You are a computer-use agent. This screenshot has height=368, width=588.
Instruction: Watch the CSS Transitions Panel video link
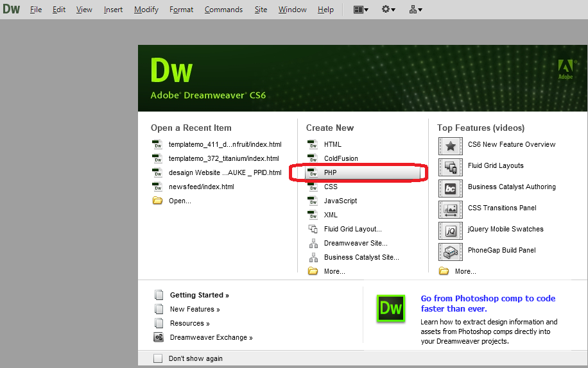[x=502, y=208]
